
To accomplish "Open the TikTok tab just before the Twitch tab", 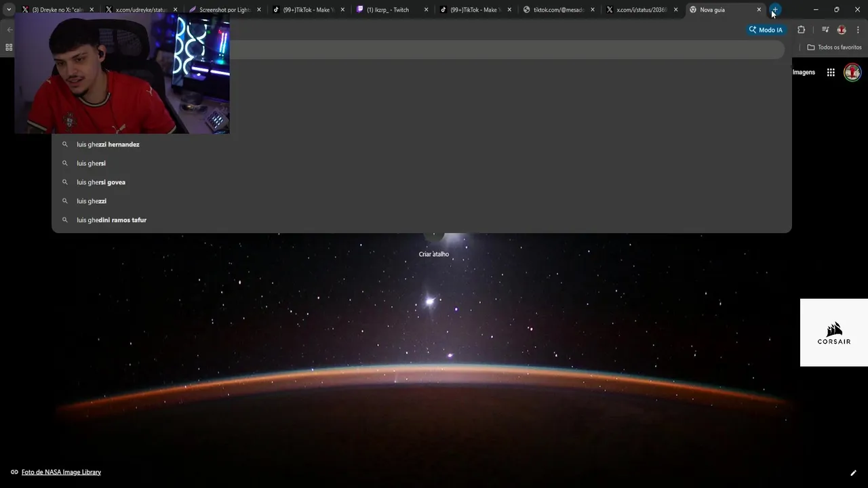I will pyautogui.click(x=308, y=9).
